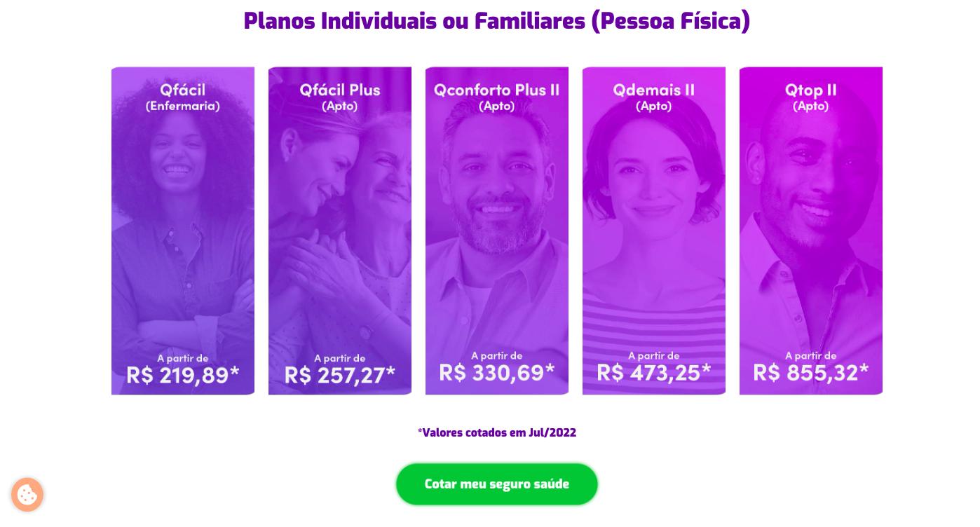Click the bearded man's photo on Qconforto card
Screen dimensions: 980x527
point(497,210)
